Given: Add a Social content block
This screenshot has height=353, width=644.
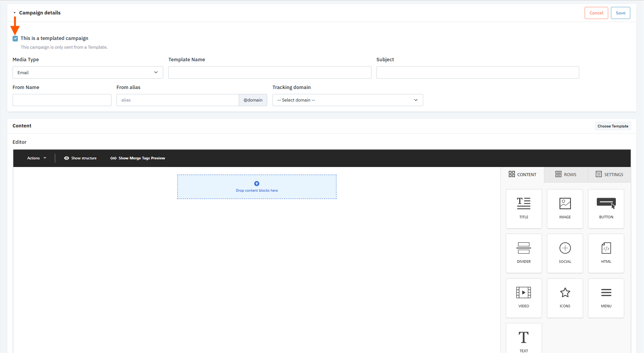Looking at the screenshot, I should (x=565, y=253).
